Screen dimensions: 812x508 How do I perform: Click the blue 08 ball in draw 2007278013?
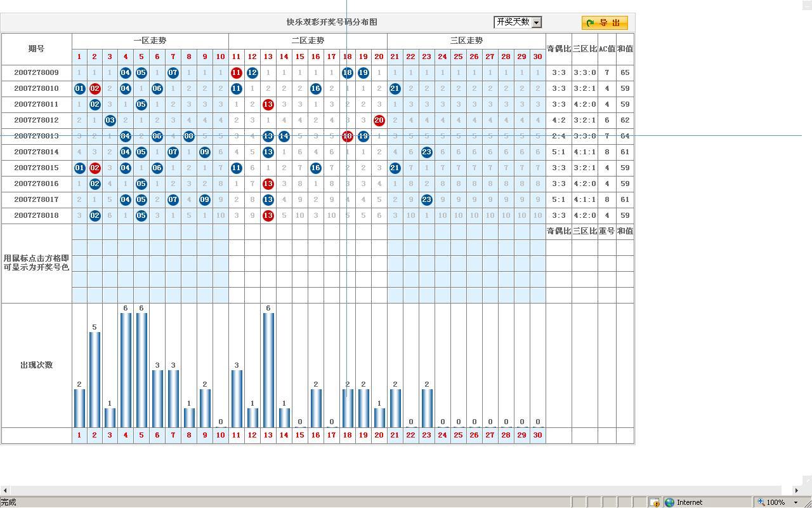(x=189, y=137)
